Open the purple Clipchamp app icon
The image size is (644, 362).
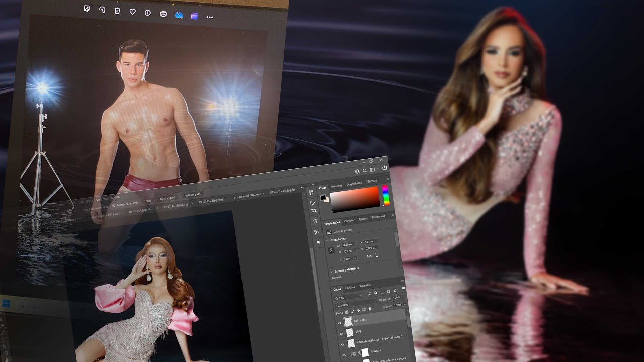coord(194,16)
